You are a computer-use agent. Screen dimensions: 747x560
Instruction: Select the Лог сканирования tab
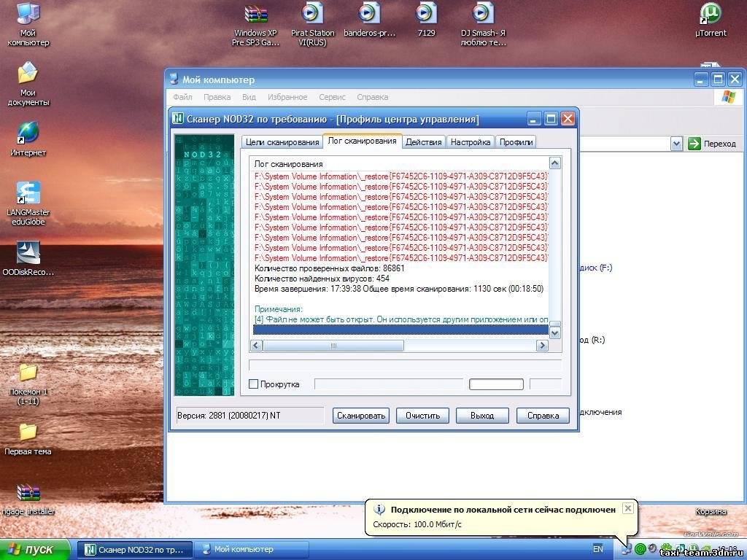[362, 141]
